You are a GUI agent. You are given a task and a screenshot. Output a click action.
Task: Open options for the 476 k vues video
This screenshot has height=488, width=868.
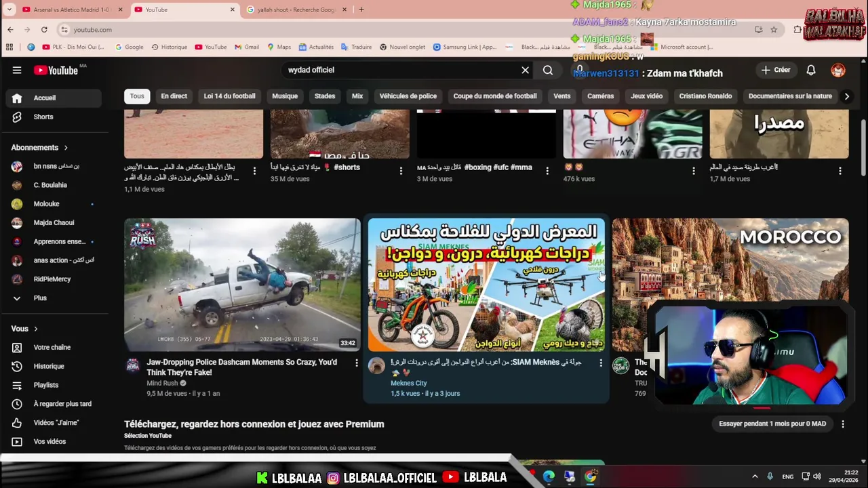(693, 171)
